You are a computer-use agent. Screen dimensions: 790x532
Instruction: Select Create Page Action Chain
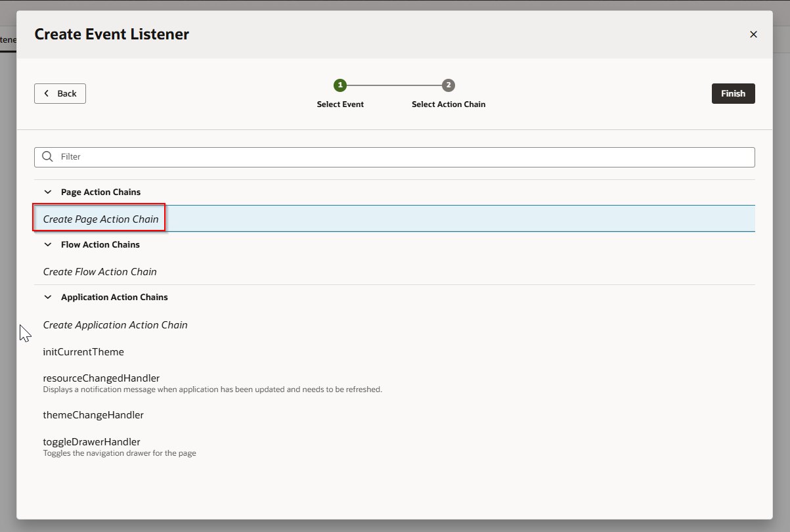click(100, 219)
